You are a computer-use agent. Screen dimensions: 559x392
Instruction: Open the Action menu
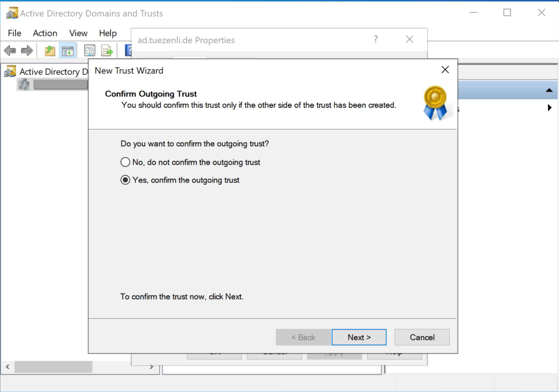45,33
